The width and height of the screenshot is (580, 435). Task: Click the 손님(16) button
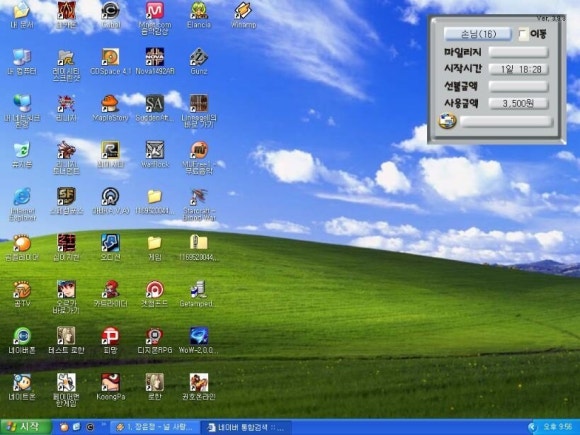(478, 34)
